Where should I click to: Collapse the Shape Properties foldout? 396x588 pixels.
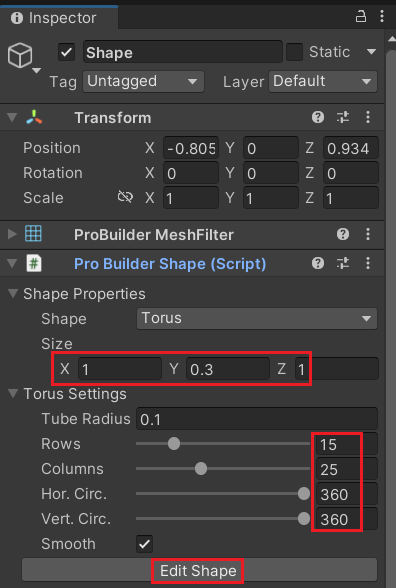click(13, 293)
